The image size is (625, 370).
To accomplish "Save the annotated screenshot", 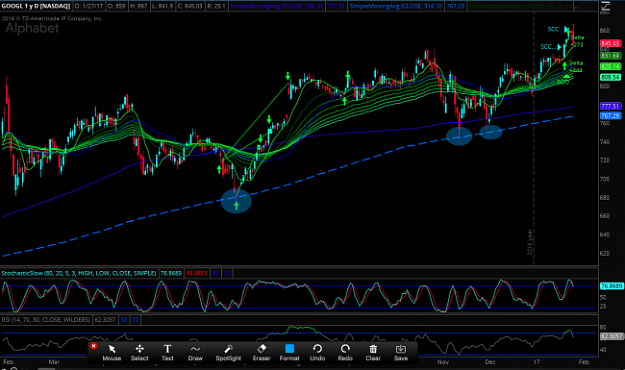I will [401, 352].
